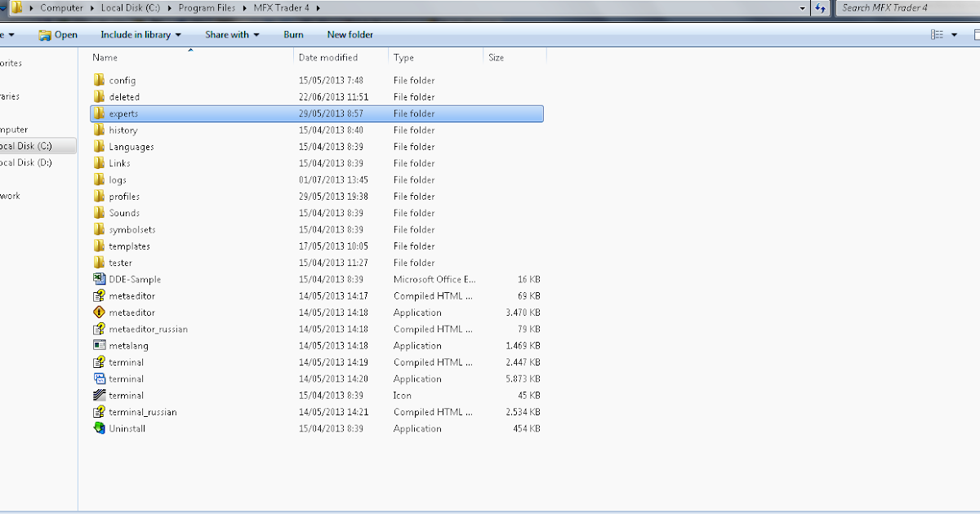Click the symbolsets folder icon

(99, 229)
